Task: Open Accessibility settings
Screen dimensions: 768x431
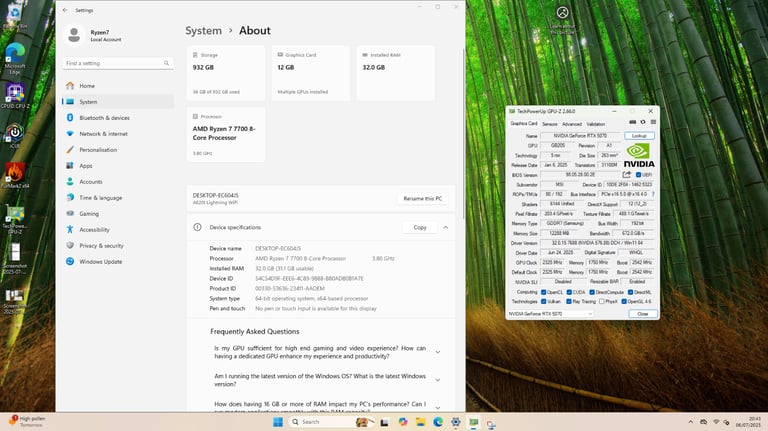Action: point(118,230)
